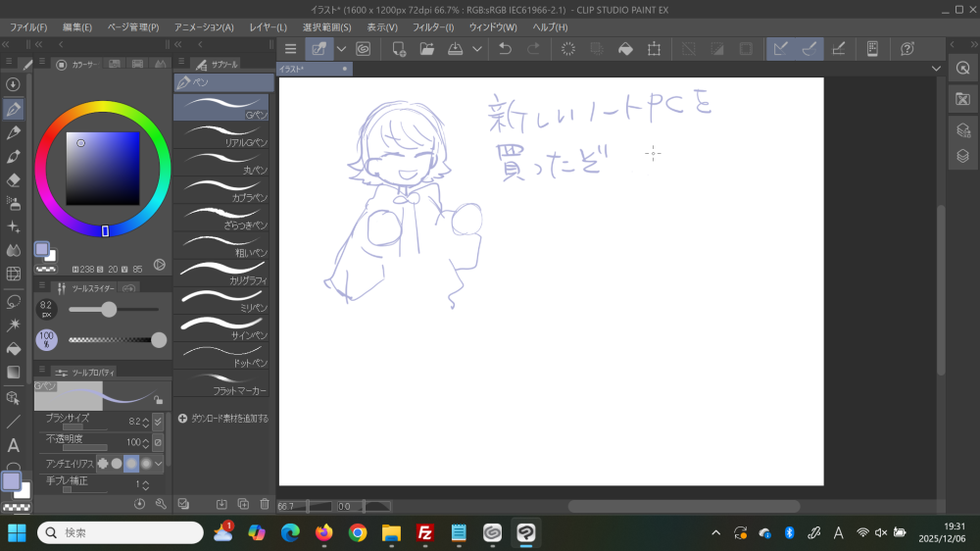980x551 pixels.
Task: Open the レイヤー(L) menu
Action: tap(269, 26)
